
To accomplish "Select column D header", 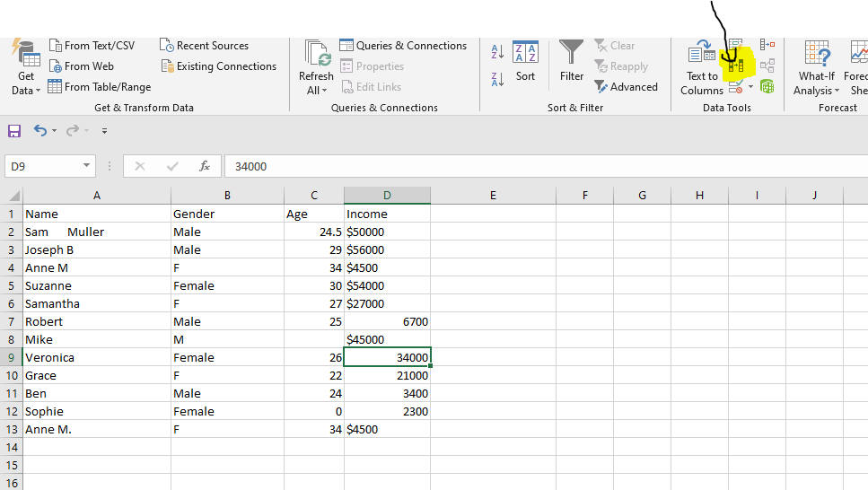I will 387,196.
